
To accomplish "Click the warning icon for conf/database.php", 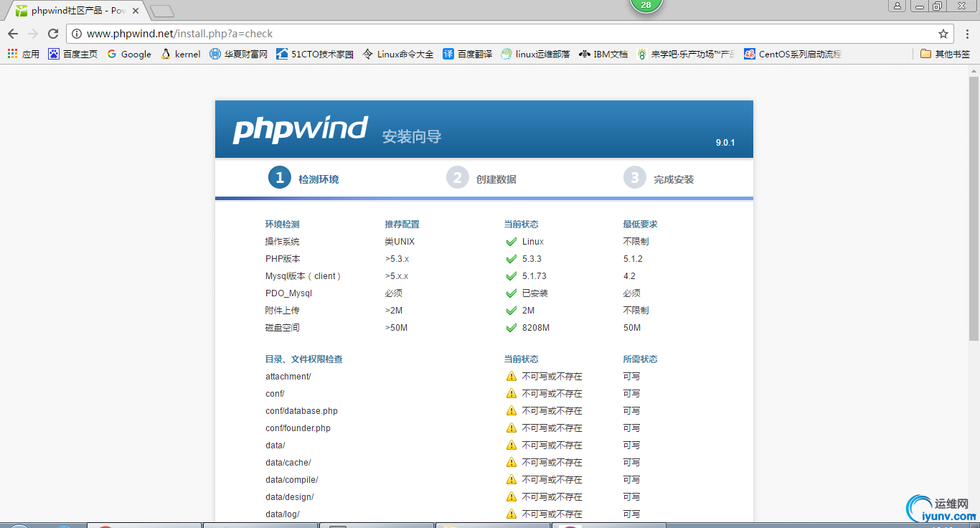I will 512,410.
